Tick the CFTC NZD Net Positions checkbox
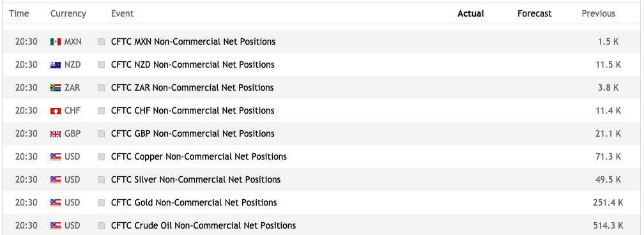The width and height of the screenshot is (644, 235). 102,65
